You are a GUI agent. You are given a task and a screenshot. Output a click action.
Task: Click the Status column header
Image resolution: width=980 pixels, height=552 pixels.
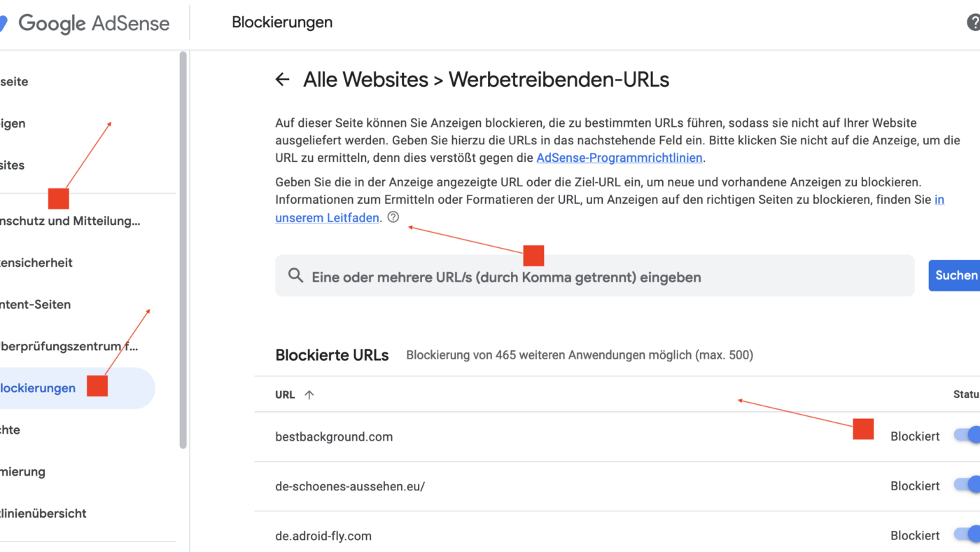(967, 394)
